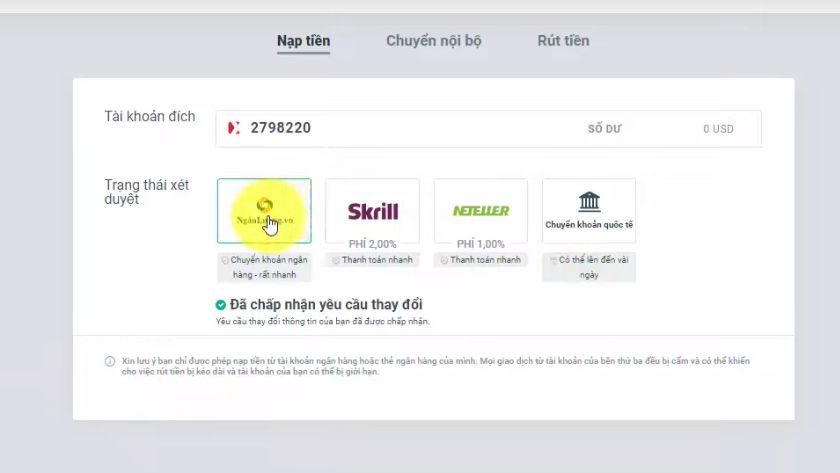Click icon beside 'Có thể lên đến vài ngày'

coord(553,260)
